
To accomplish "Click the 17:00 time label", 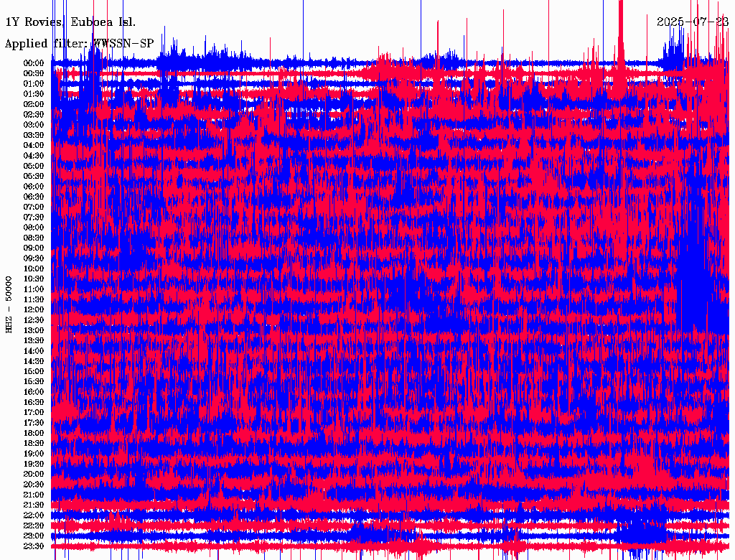I will (34, 412).
